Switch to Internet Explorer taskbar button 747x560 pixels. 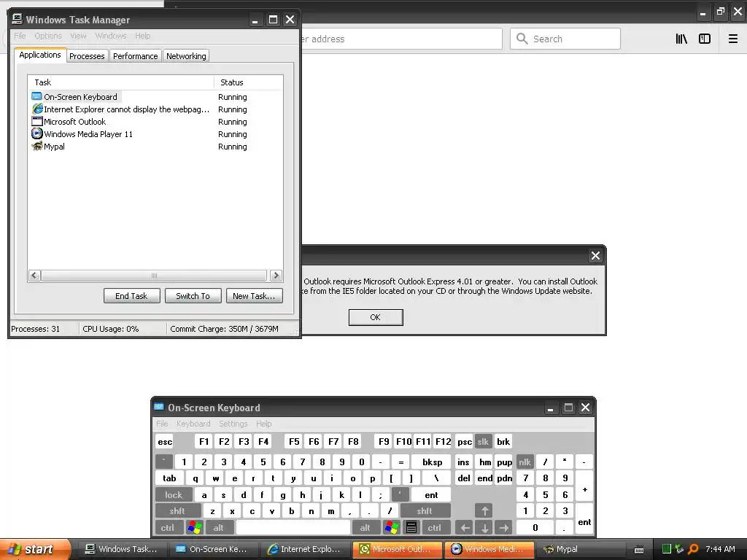pyautogui.click(x=306, y=549)
